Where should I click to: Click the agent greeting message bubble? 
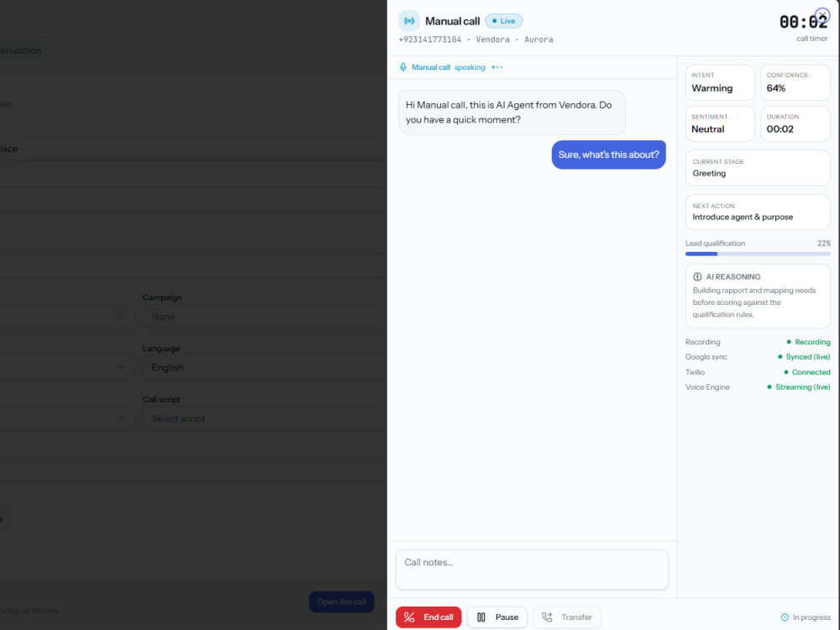coord(512,113)
